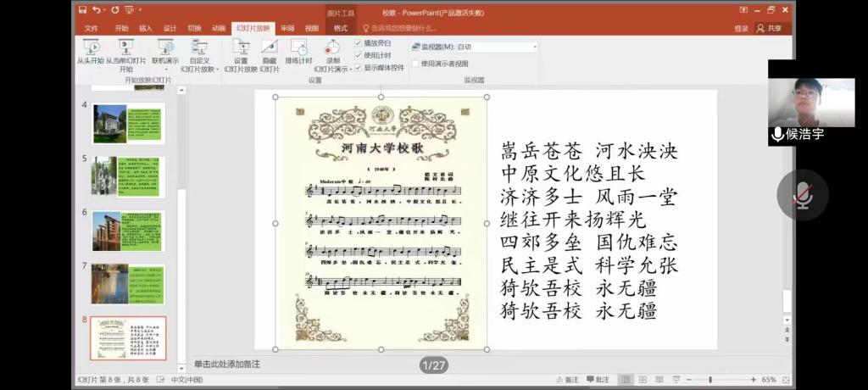The height and width of the screenshot is (390, 868).
Task: Start slideshow from current slide icon
Action: [125, 48]
